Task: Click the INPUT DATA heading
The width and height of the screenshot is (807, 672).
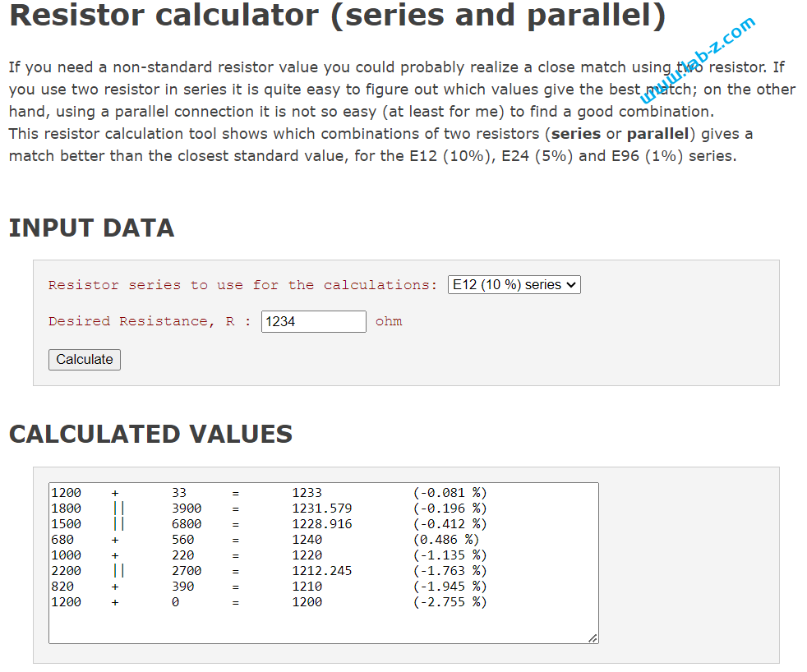Action: [91, 228]
